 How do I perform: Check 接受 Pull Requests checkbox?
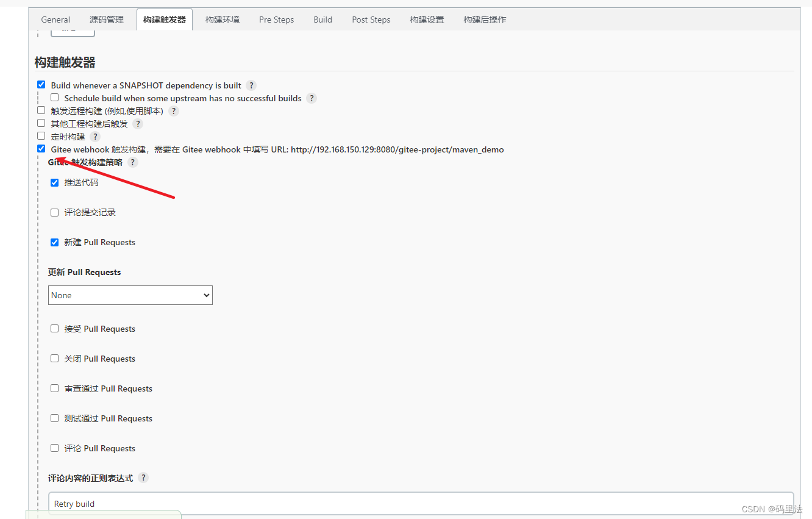click(x=55, y=329)
